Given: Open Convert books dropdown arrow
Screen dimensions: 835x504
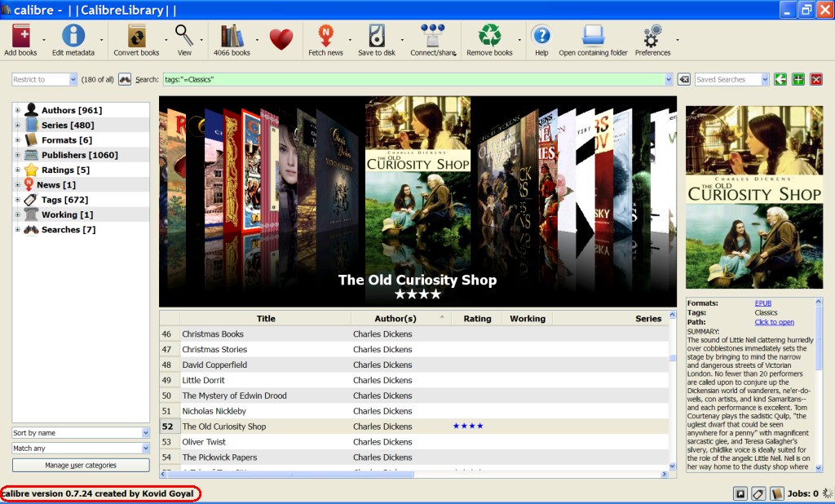Looking at the screenshot, I should 166,40.
